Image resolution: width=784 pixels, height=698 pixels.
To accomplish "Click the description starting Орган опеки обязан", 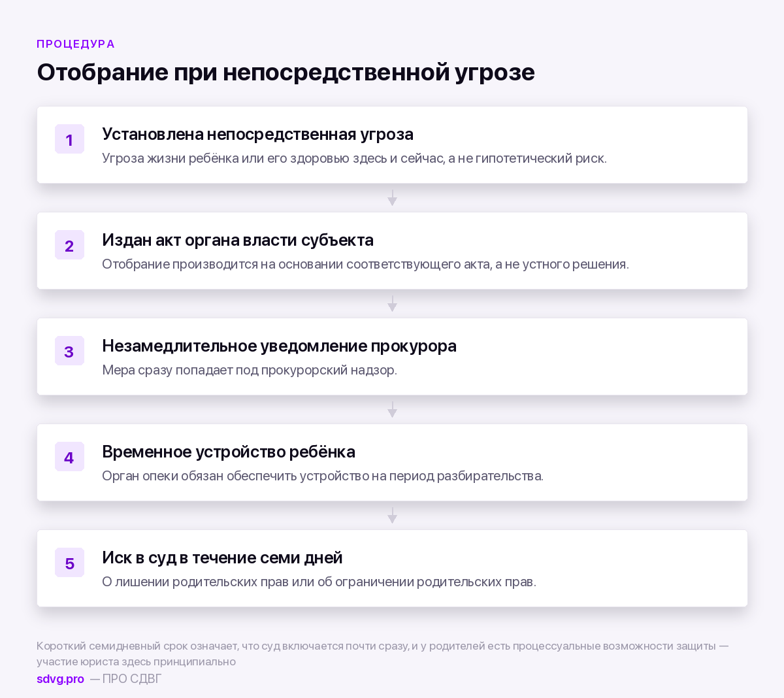I will point(323,476).
